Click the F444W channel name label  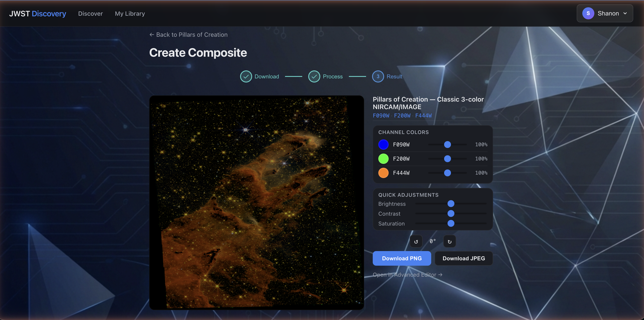coord(401,173)
